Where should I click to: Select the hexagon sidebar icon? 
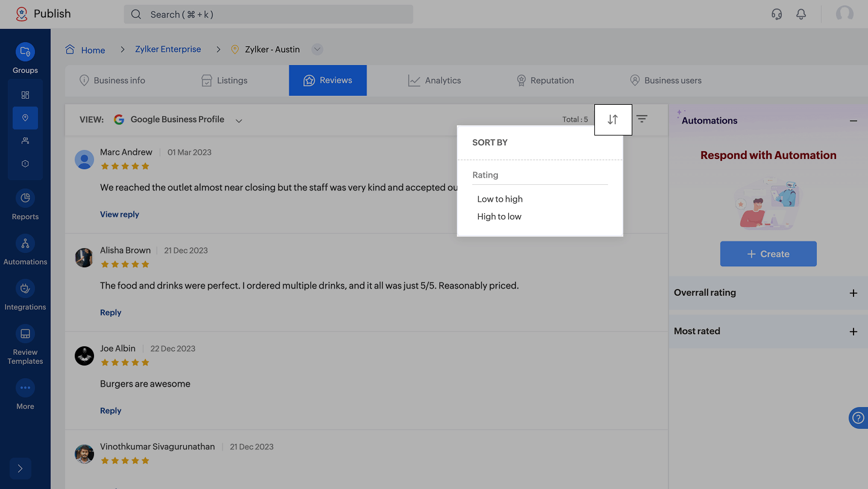tap(25, 164)
